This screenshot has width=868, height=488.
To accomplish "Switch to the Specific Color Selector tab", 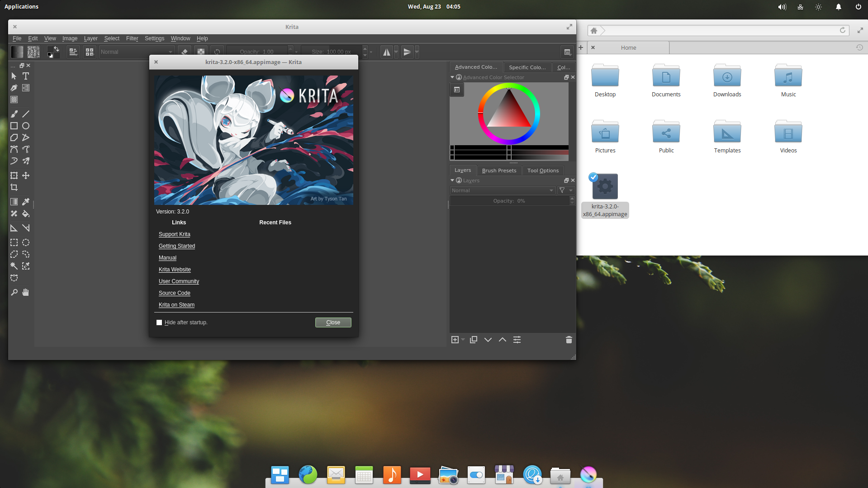I will (x=527, y=67).
